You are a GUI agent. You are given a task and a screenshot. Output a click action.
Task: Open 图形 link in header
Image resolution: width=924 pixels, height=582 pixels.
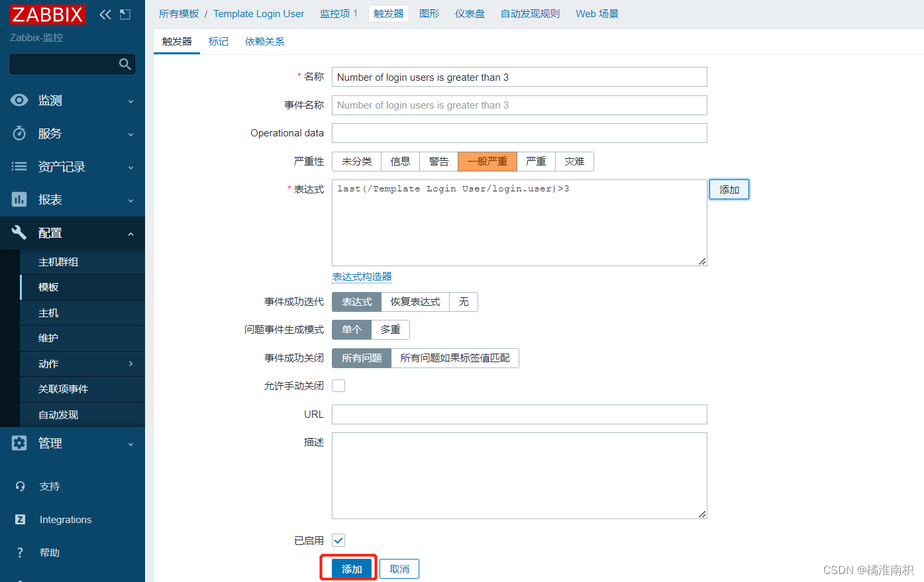(429, 13)
